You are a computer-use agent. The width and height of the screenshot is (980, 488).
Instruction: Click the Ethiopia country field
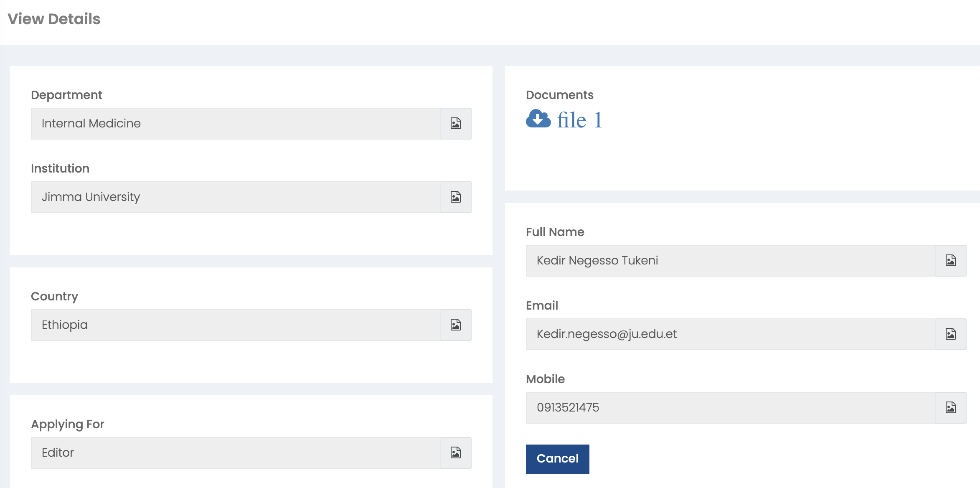(235, 325)
